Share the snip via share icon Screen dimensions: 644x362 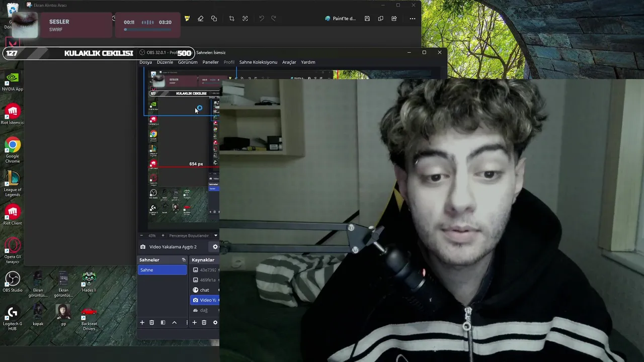click(394, 19)
